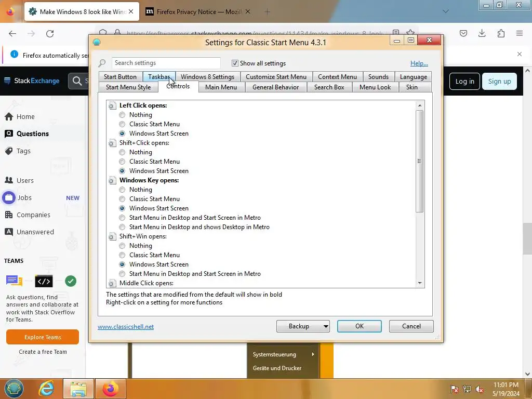Focus the Search settings input field

coord(166,63)
